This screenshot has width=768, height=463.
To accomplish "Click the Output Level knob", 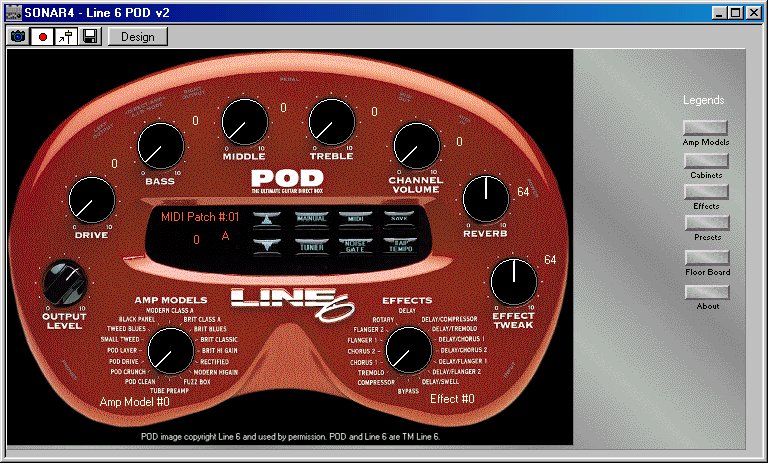I will coord(65,283).
